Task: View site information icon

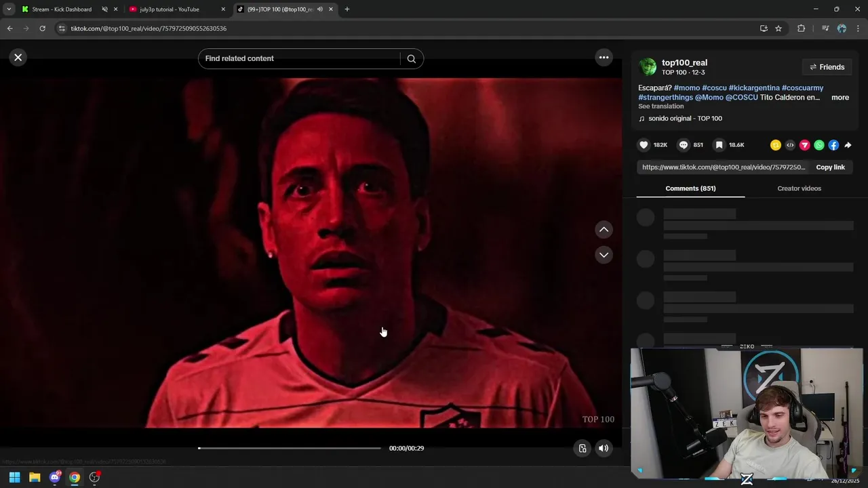Action: point(62,28)
